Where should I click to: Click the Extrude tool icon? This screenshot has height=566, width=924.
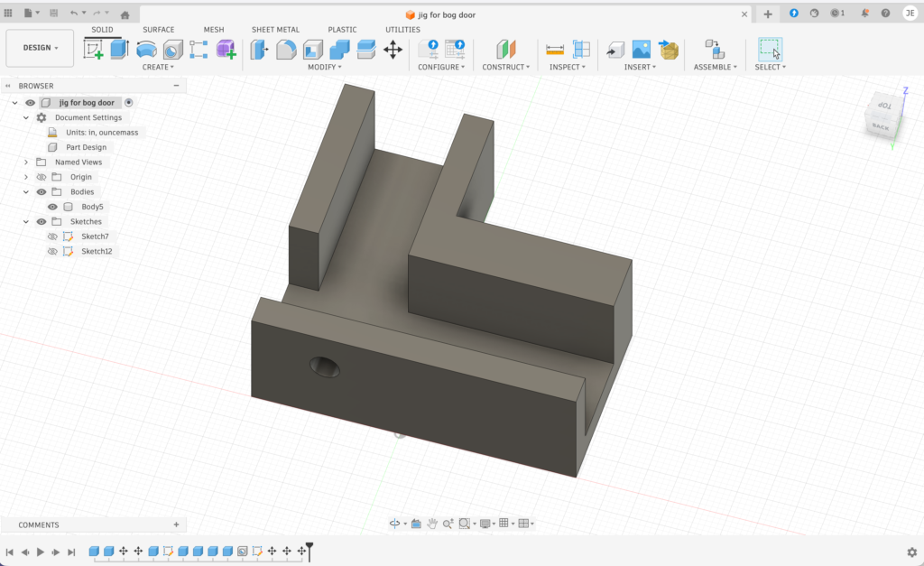[x=120, y=50]
